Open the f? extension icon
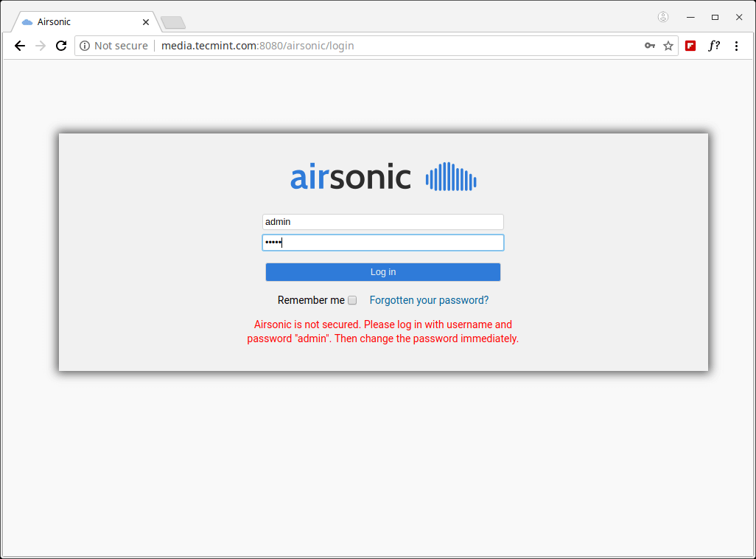The height and width of the screenshot is (559, 756). tap(714, 46)
